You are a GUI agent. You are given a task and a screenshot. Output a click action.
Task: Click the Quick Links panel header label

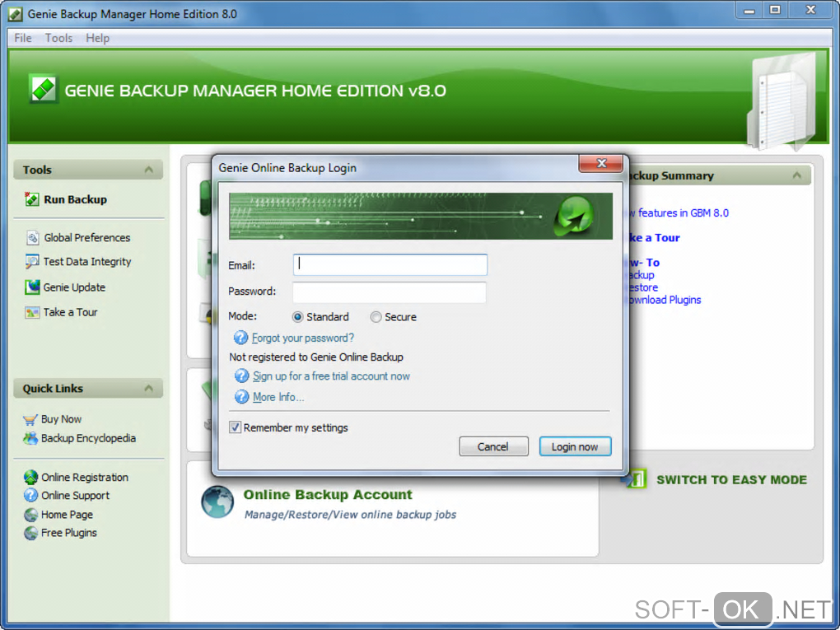point(53,389)
